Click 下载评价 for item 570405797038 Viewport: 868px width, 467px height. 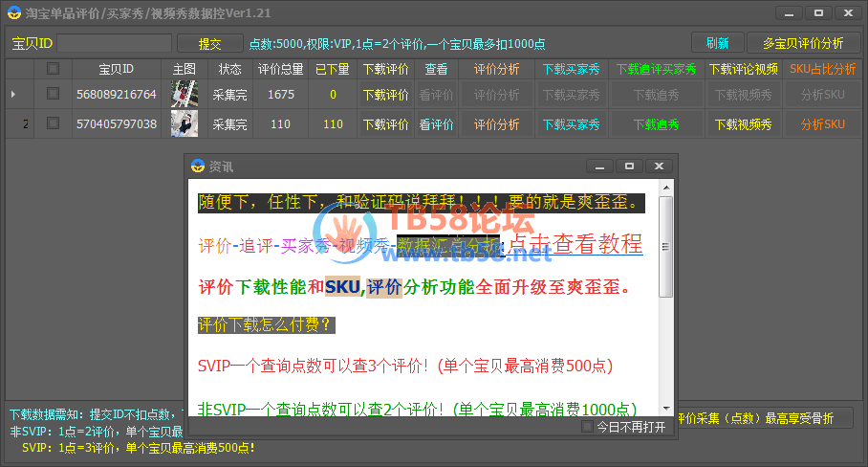coord(385,124)
